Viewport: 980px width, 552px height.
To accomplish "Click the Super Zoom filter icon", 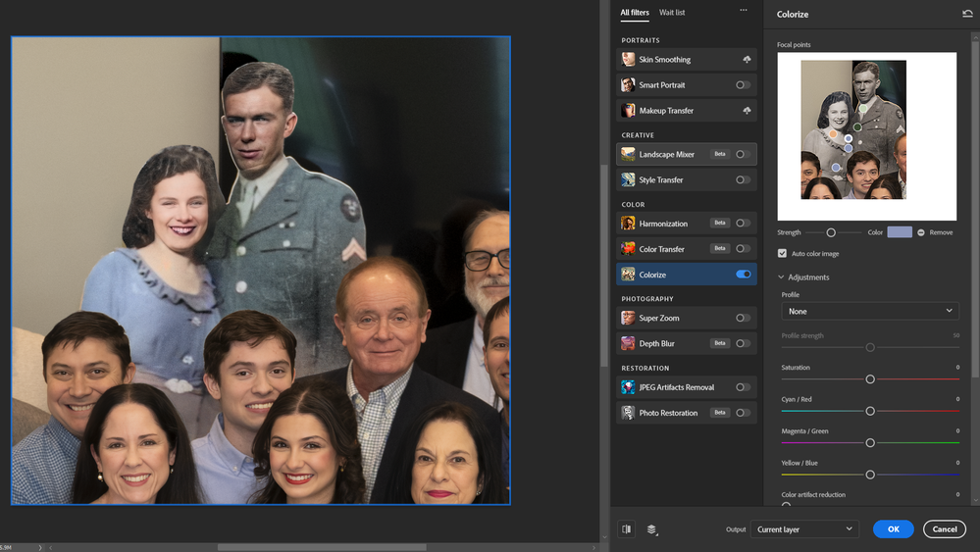I will click(628, 318).
